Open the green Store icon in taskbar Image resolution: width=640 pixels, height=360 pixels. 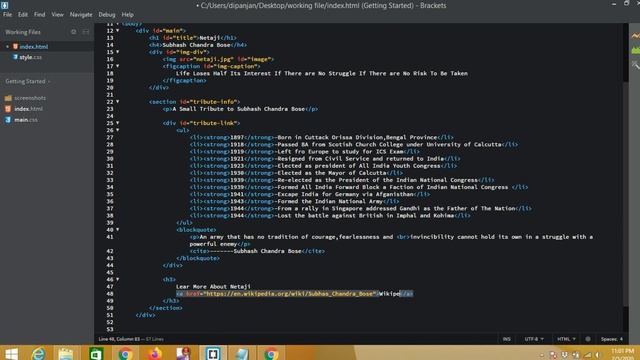pyautogui.click(x=96, y=353)
